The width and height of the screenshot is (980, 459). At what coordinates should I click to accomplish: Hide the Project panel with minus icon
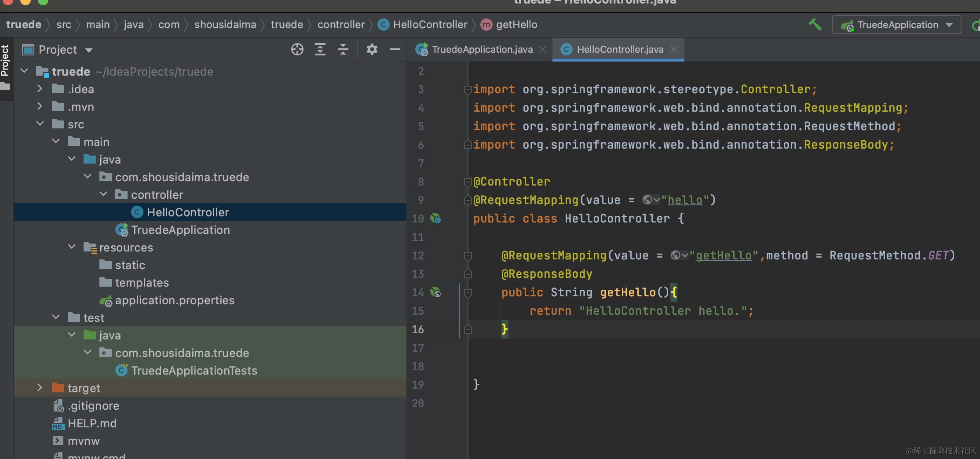pyautogui.click(x=395, y=50)
